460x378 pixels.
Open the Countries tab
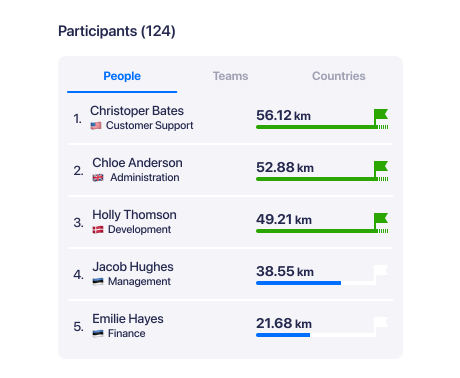(x=338, y=76)
